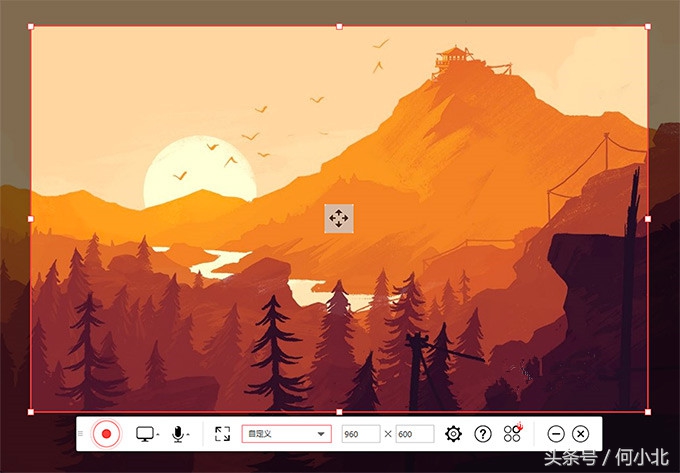Click the width field showing 960
The height and width of the screenshot is (473, 680).
(x=361, y=434)
